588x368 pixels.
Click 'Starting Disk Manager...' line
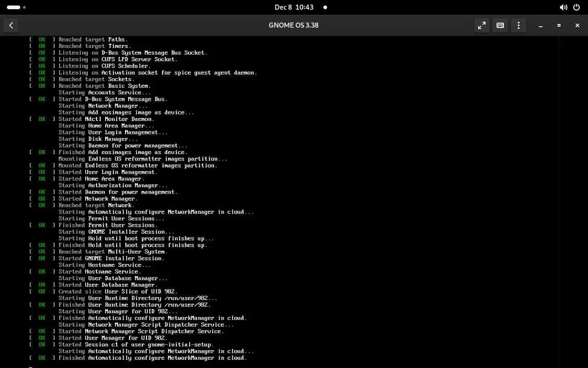point(98,139)
